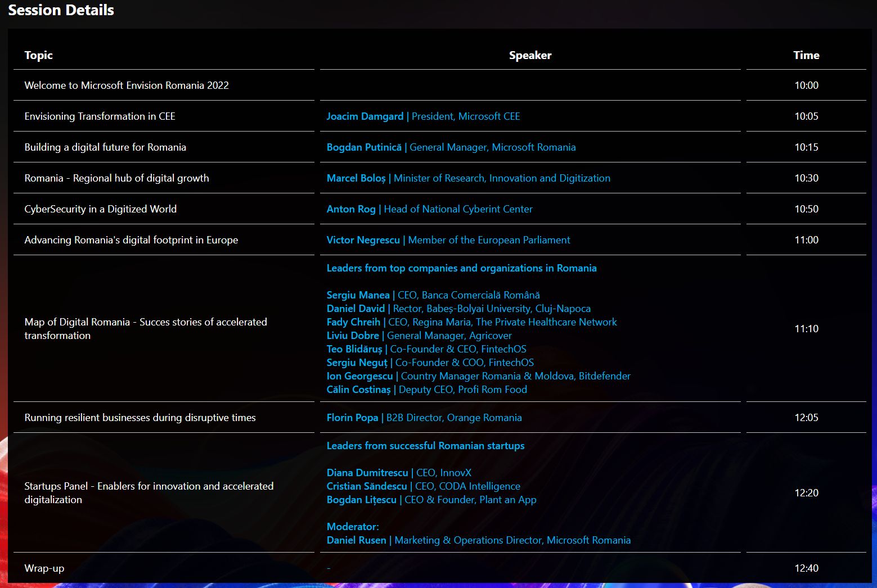
Task: Click 'CyberSecurity in a Digitized World' topic
Action: [100, 209]
